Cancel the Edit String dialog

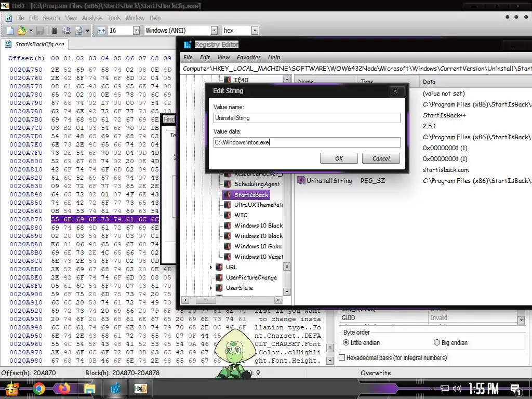coord(381,158)
